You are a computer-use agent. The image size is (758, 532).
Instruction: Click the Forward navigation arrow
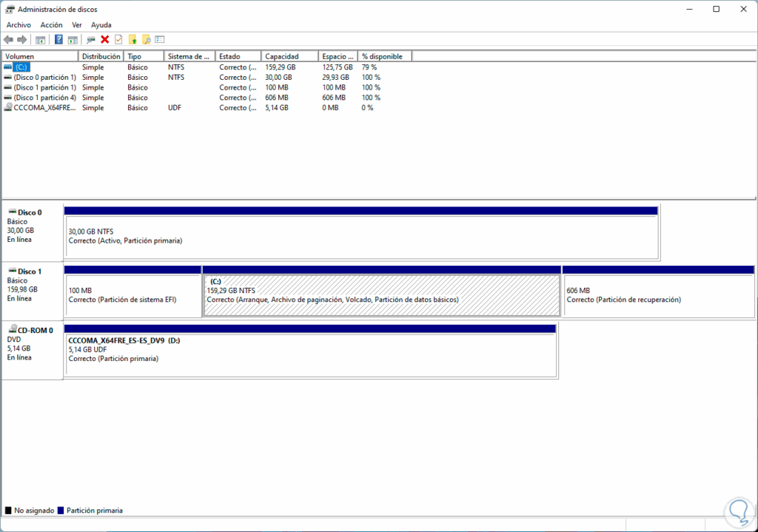tap(21, 39)
